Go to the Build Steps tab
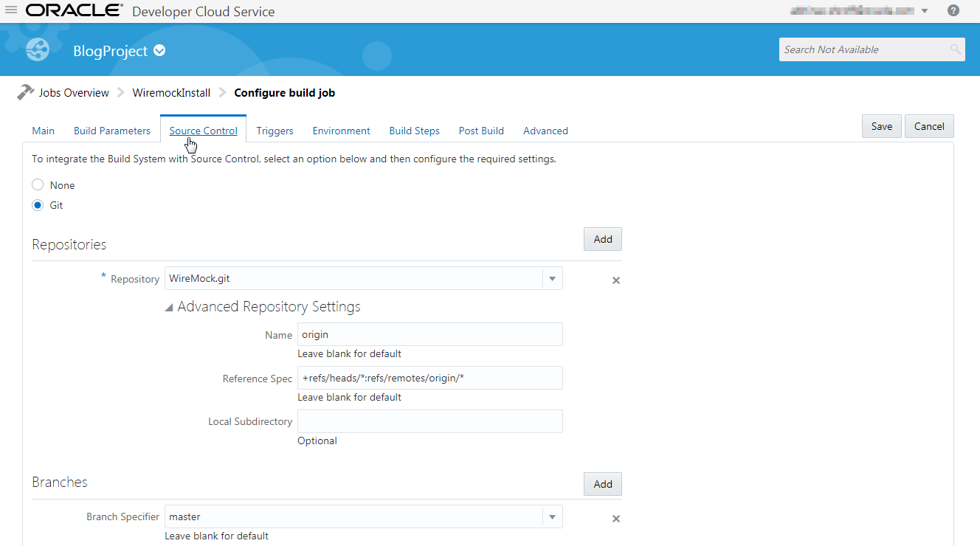This screenshot has height=546, width=980. click(x=415, y=131)
